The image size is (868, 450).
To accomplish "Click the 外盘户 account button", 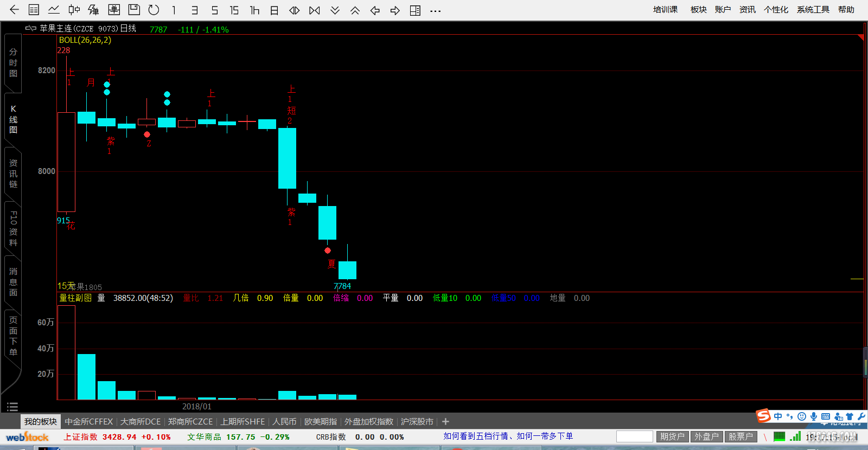I will [x=706, y=436].
